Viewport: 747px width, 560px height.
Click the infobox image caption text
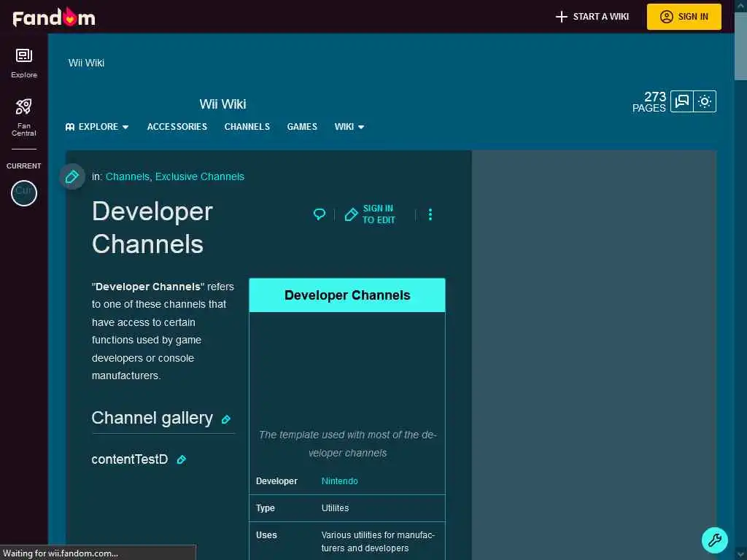(x=347, y=444)
